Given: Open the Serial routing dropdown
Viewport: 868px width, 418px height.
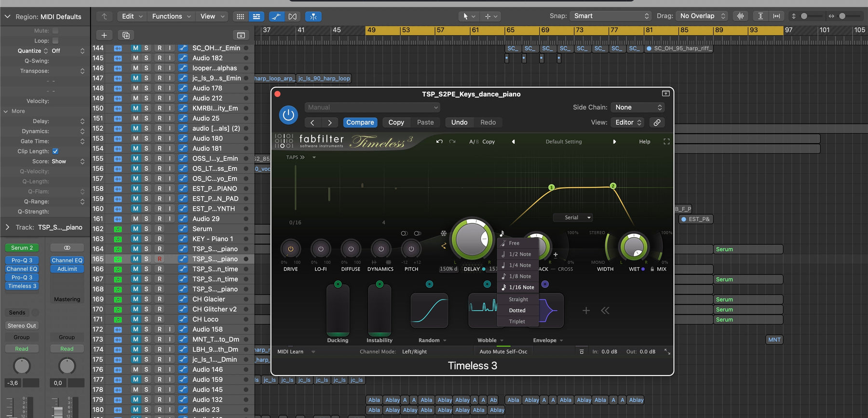Looking at the screenshot, I should pyautogui.click(x=572, y=217).
